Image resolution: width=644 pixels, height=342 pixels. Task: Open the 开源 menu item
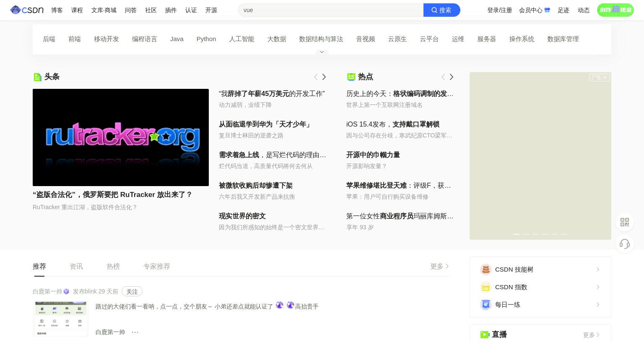(211, 10)
